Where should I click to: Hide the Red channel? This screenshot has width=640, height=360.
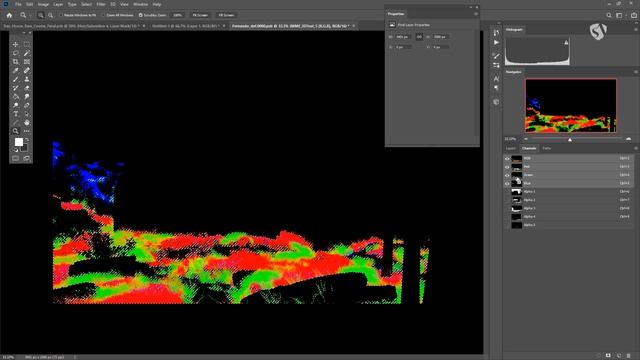[x=507, y=167]
